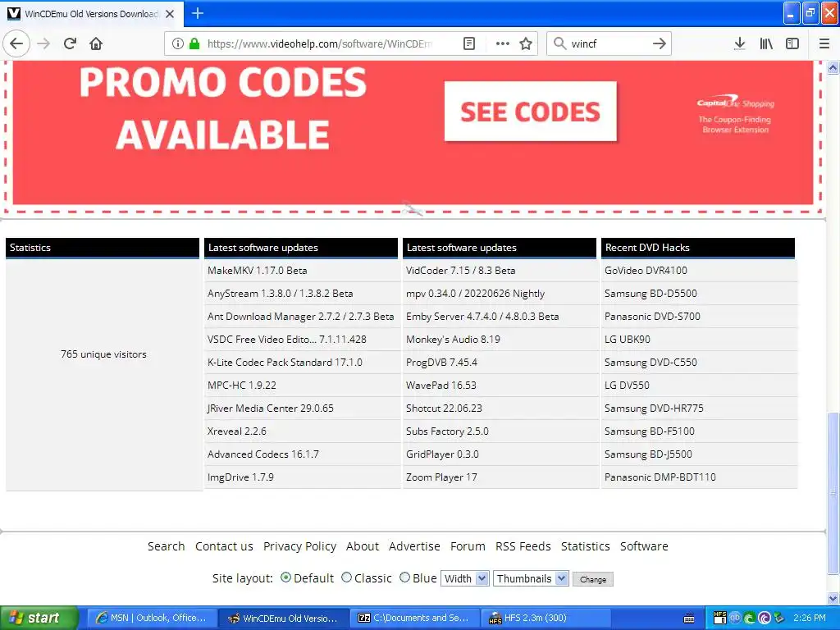Click the Change button
This screenshot has width=840, height=630.
(593, 579)
